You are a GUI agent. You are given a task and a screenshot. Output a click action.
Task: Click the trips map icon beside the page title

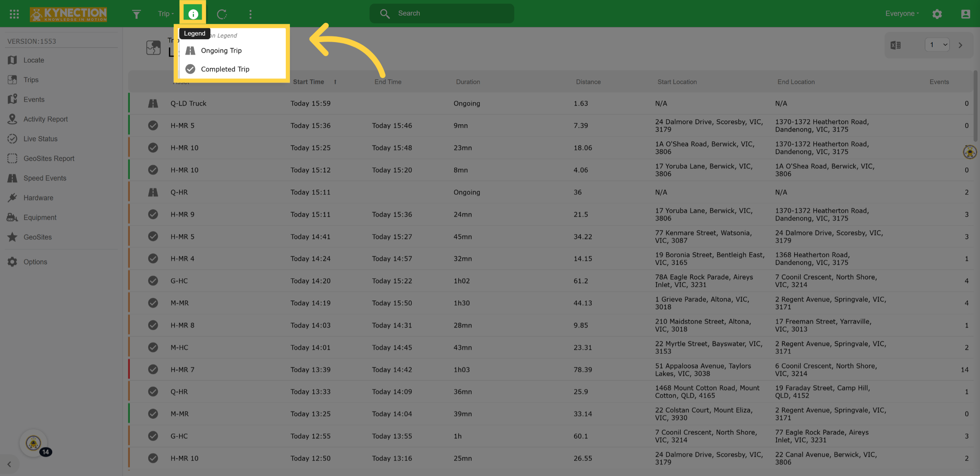click(x=154, y=48)
